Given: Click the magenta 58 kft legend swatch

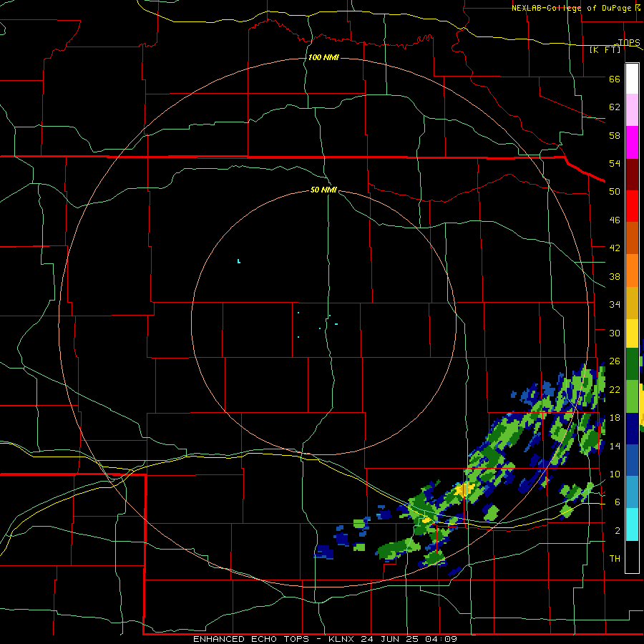Looking at the screenshot, I should pyautogui.click(x=632, y=142).
